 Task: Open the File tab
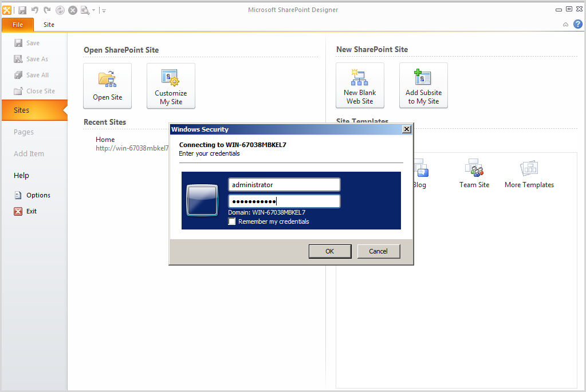coord(18,25)
